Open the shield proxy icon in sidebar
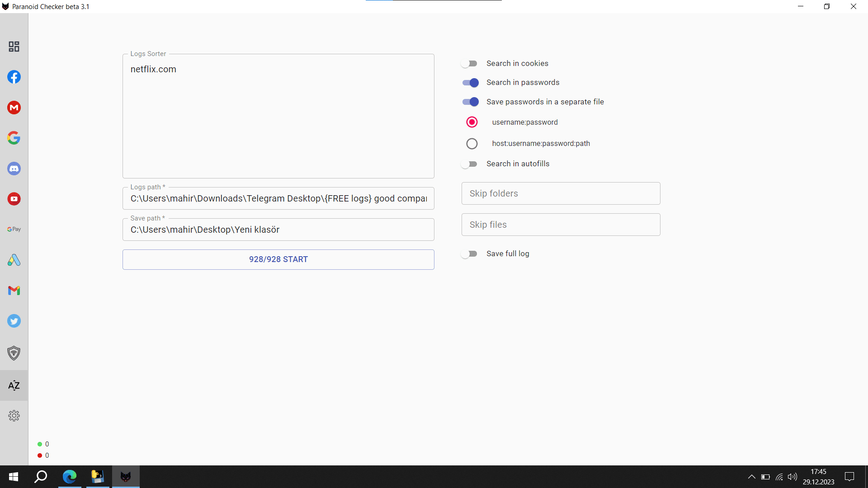 14,353
